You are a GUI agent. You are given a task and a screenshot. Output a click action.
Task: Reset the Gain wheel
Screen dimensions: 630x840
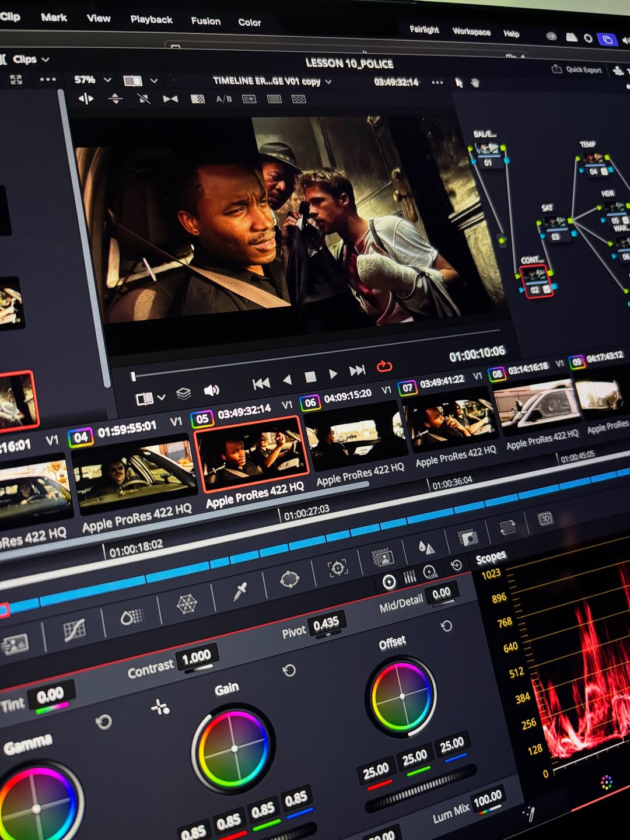(289, 670)
